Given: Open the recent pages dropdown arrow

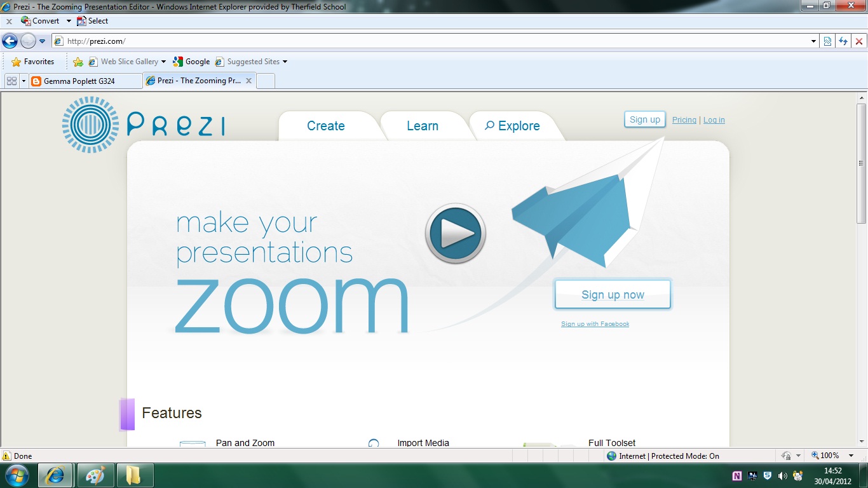Looking at the screenshot, I should click(x=43, y=41).
